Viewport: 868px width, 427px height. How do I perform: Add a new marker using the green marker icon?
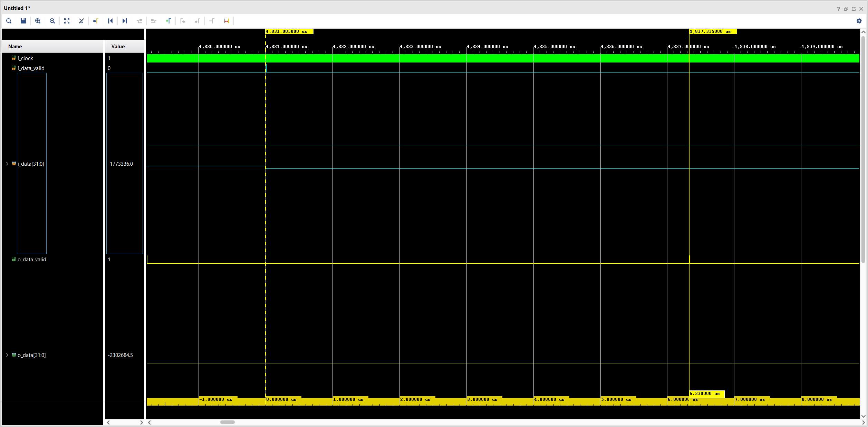168,21
